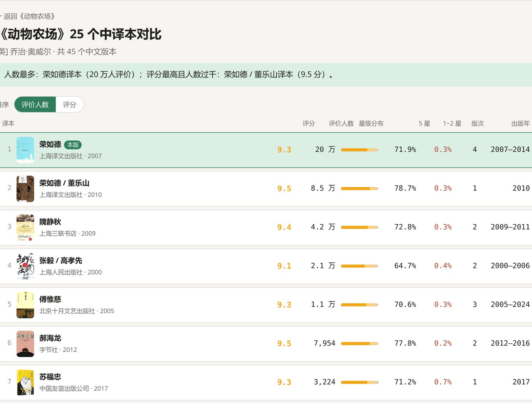Click star distribution bar in 郝海龙 row

tap(359, 344)
